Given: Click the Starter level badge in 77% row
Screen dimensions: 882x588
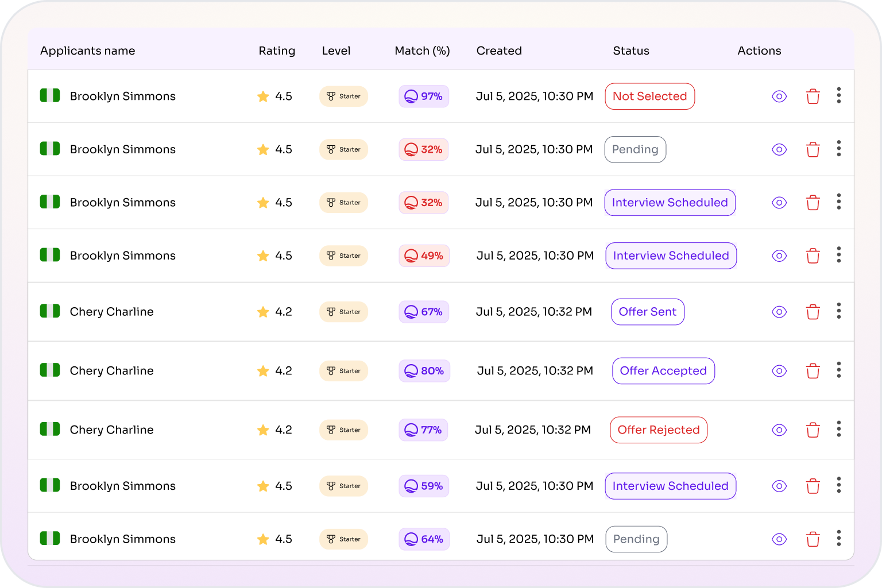Looking at the screenshot, I should click(x=343, y=430).
